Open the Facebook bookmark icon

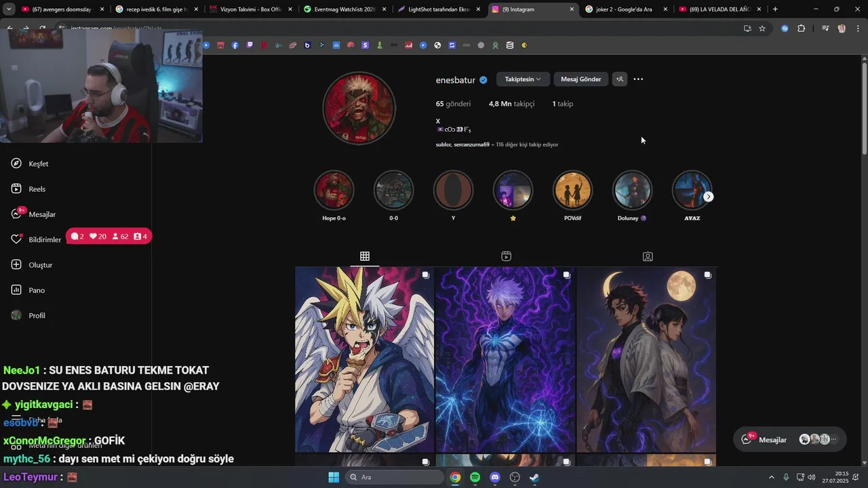(x=235, y=45)
